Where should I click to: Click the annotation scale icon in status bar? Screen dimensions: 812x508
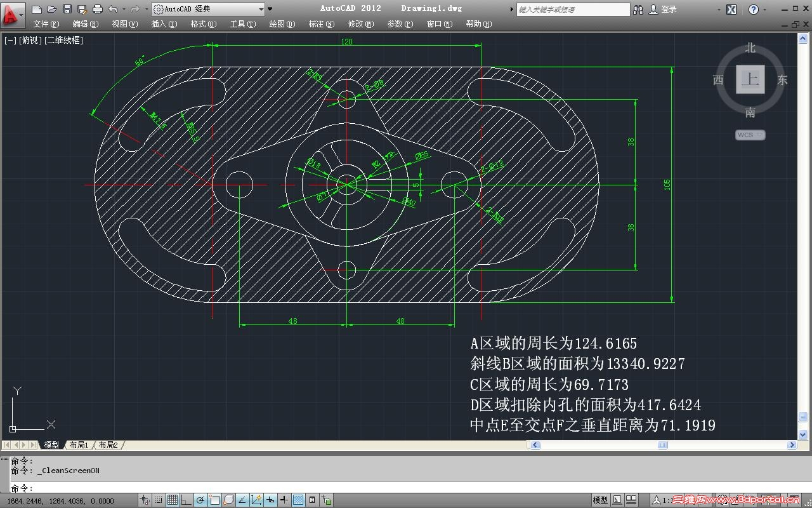(656, 500)
